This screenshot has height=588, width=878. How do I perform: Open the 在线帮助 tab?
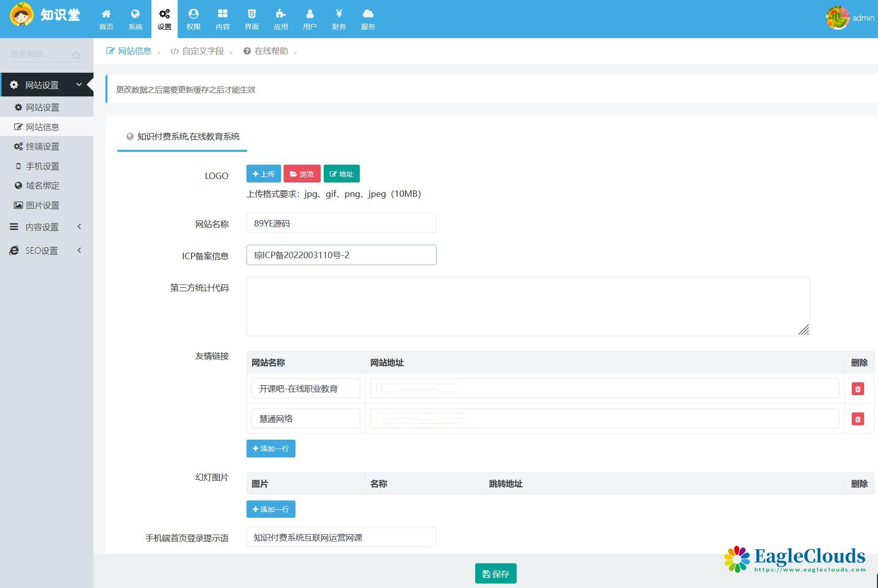coord(266,51)
